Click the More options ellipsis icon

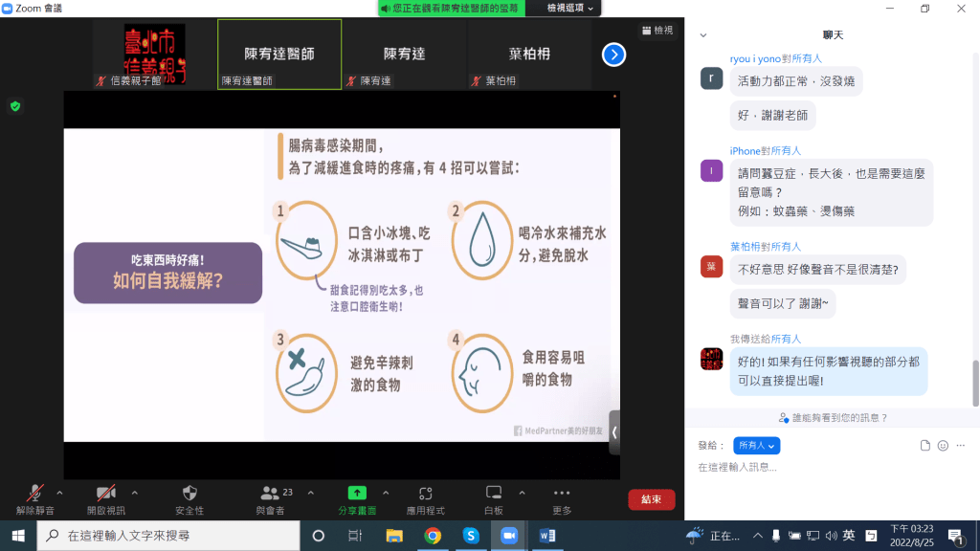coord(562,493)
